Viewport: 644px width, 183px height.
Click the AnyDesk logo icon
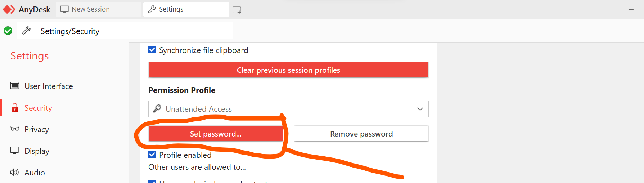9,9
